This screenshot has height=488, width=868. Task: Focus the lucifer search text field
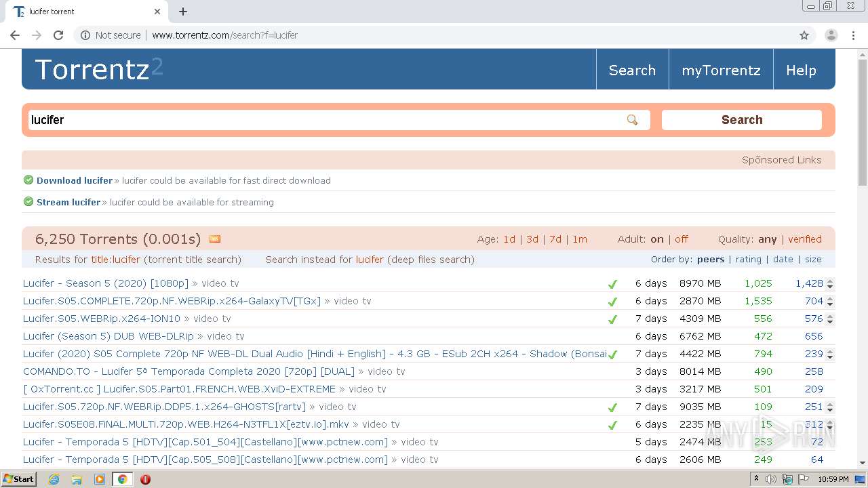(339, 120)
